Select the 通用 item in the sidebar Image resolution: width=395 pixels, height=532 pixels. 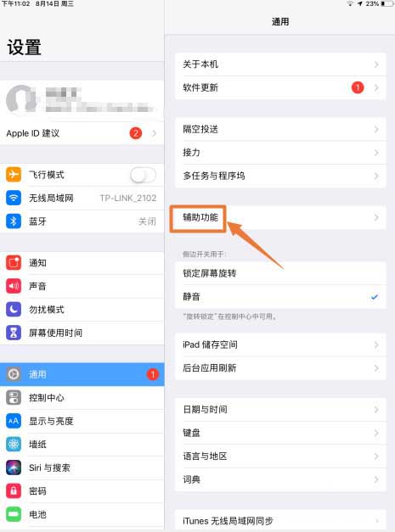[x=82, y=374]
